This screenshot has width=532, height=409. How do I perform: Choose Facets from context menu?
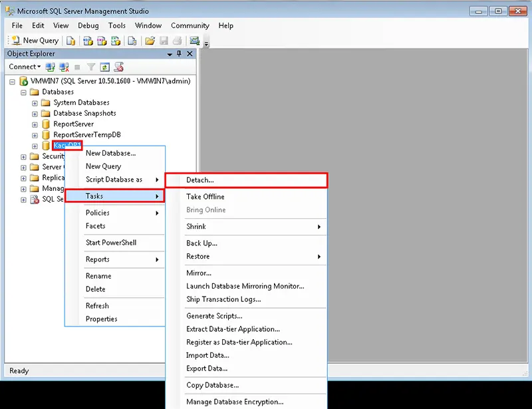tap(114, 226)
